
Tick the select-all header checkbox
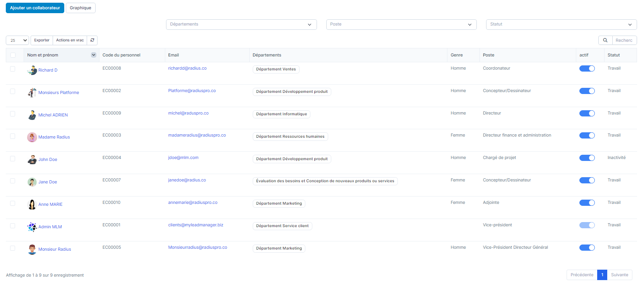(13, 55)
